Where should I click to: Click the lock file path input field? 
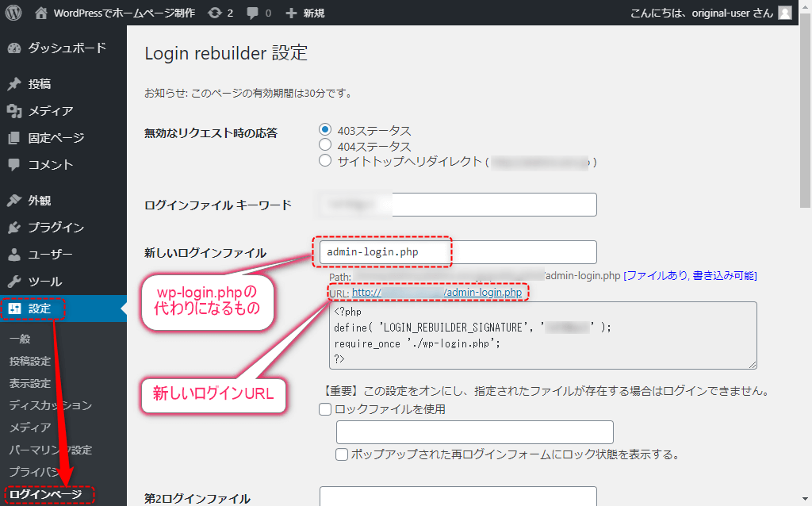click(x=474, y=432)
